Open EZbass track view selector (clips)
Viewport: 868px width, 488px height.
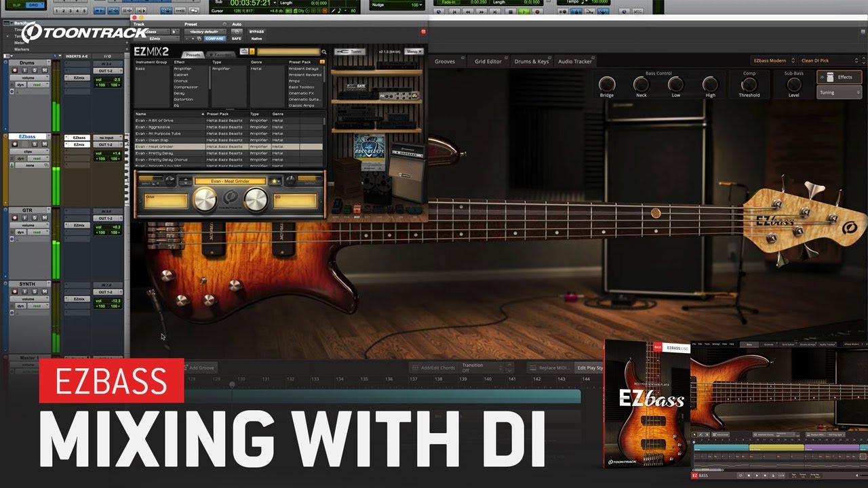point(29,151)
